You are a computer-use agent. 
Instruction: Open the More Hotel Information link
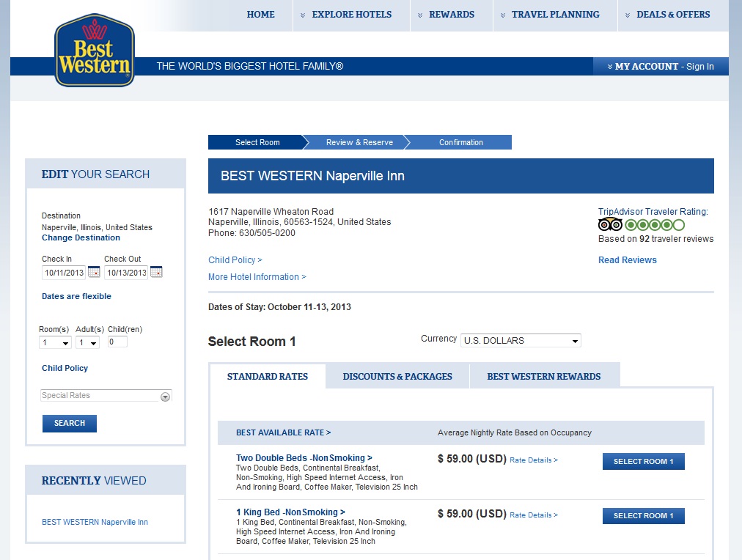click(x=257, y=277)
